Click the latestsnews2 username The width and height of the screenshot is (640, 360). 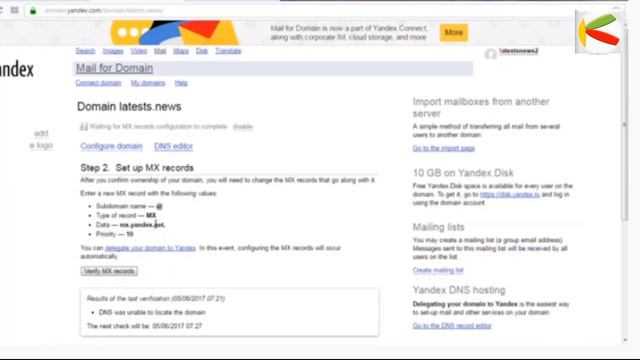tap(519, 51)
